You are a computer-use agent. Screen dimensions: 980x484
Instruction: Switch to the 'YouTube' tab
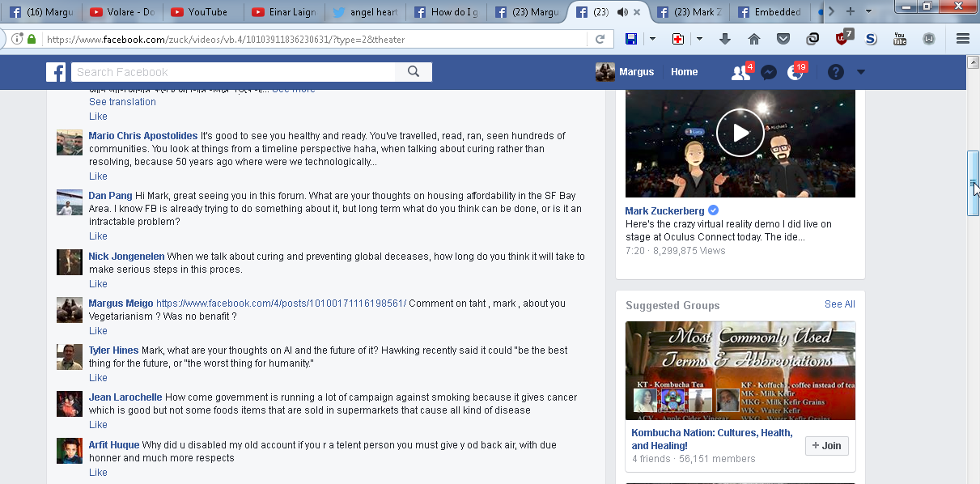203,12
